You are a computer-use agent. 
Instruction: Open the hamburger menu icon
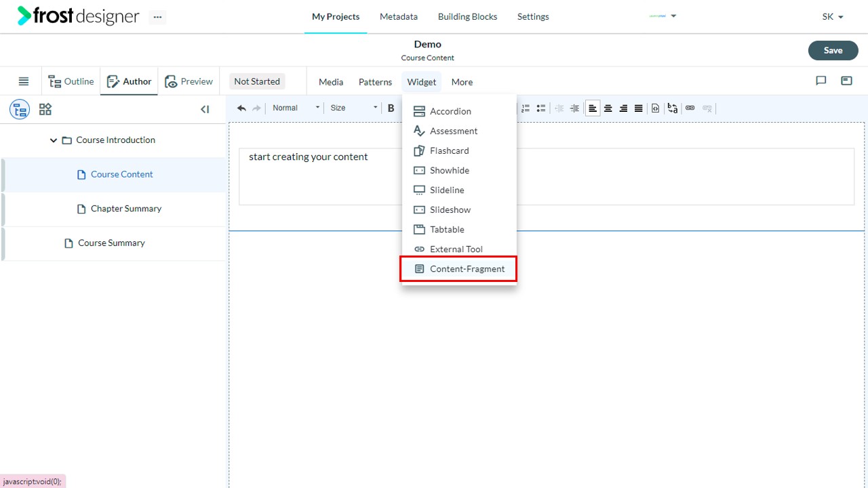tap(24, 81)
